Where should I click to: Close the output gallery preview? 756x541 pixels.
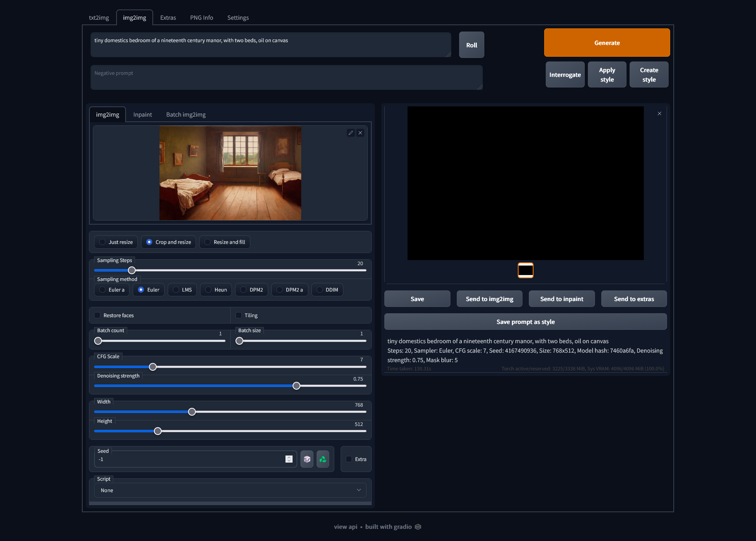click(659, 113)
